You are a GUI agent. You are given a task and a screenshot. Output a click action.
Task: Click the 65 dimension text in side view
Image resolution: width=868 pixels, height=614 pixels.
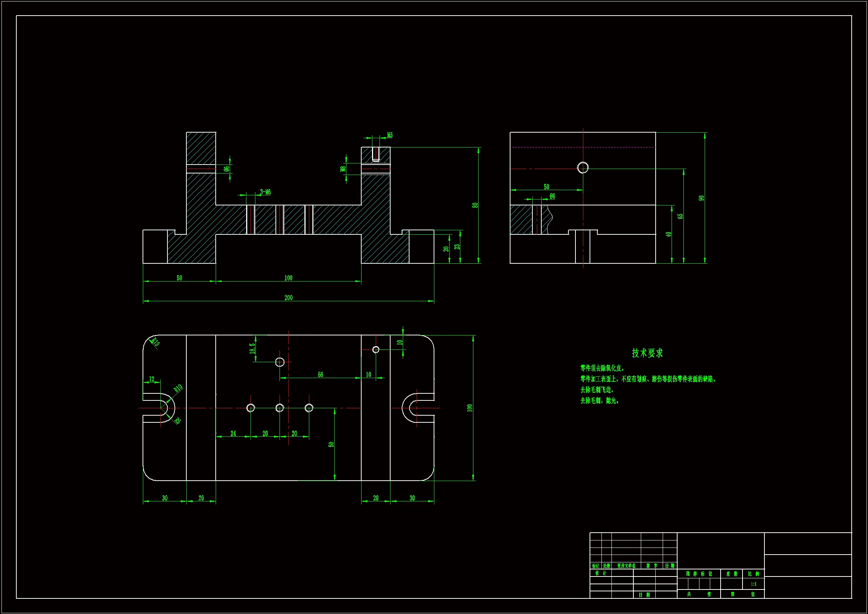(x=680, y=216)
